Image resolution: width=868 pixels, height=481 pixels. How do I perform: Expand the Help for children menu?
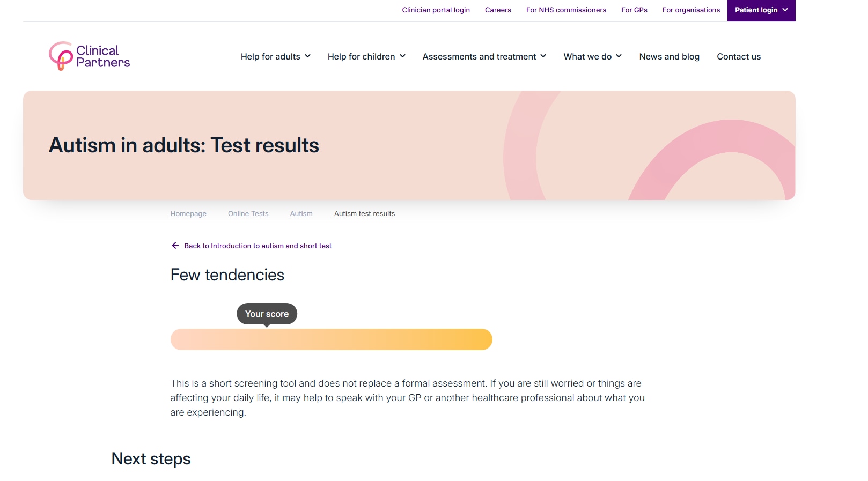366,56
